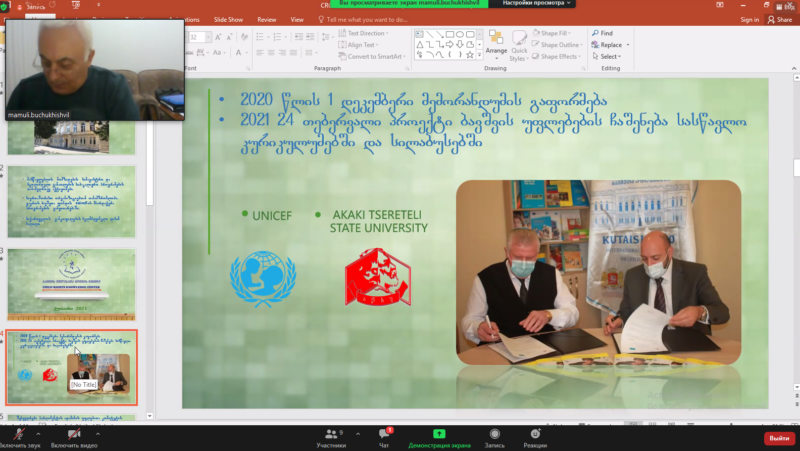This screenshot has width=800, height=451.
Task: Toggle Center paragraph alignment button
Action: pos(271,53)
